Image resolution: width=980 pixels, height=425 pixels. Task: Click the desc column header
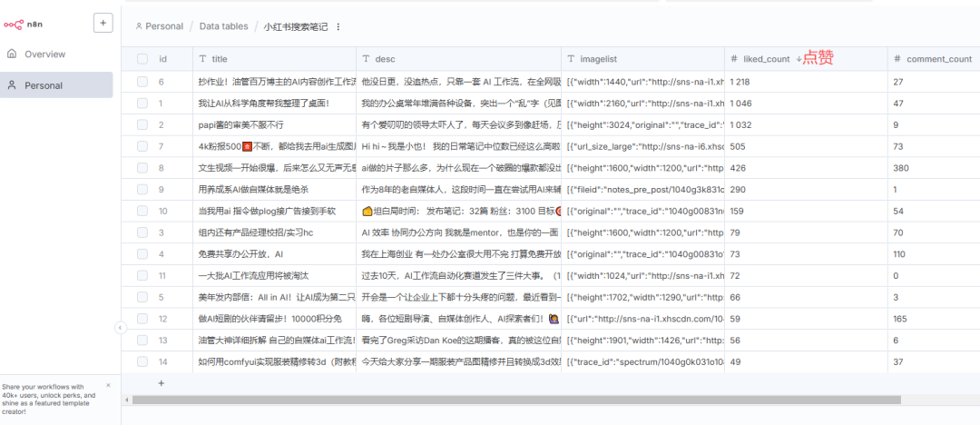pos(459,59)
